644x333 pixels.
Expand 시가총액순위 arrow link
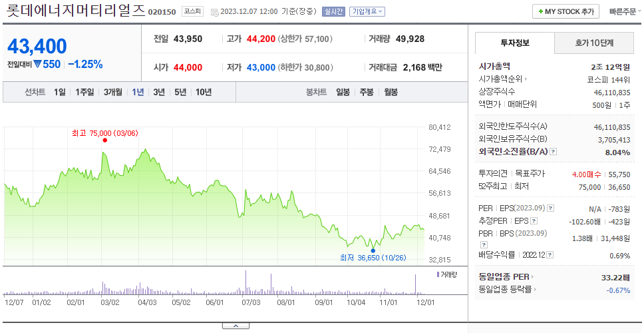pyautogui.click(x=526, y=79)
